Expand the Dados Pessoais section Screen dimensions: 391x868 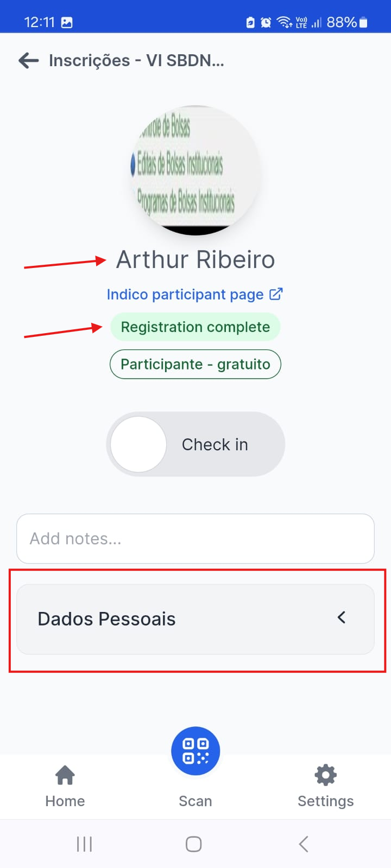[x=195, y=619]
